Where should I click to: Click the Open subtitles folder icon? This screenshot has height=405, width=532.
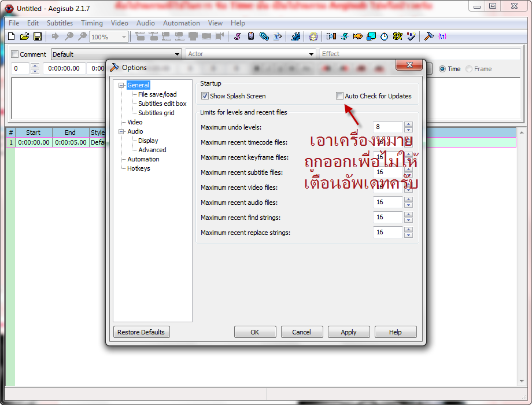pos(24,36)
